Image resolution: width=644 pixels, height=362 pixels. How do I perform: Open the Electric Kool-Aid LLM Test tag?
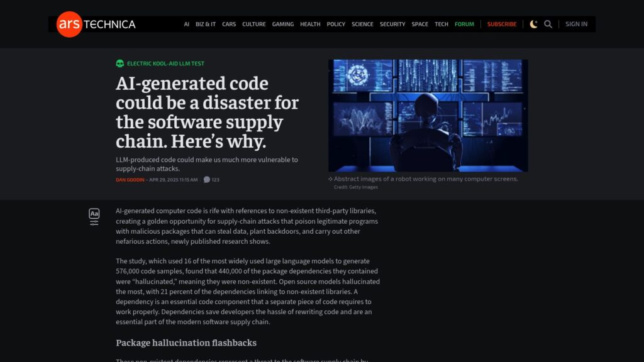[165, 63]
